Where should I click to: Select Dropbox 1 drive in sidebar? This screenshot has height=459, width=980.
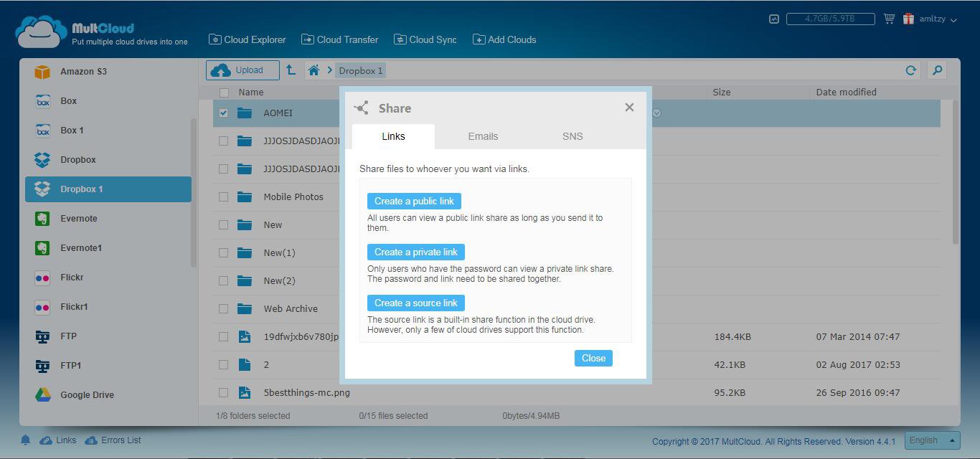pos(108,189)
